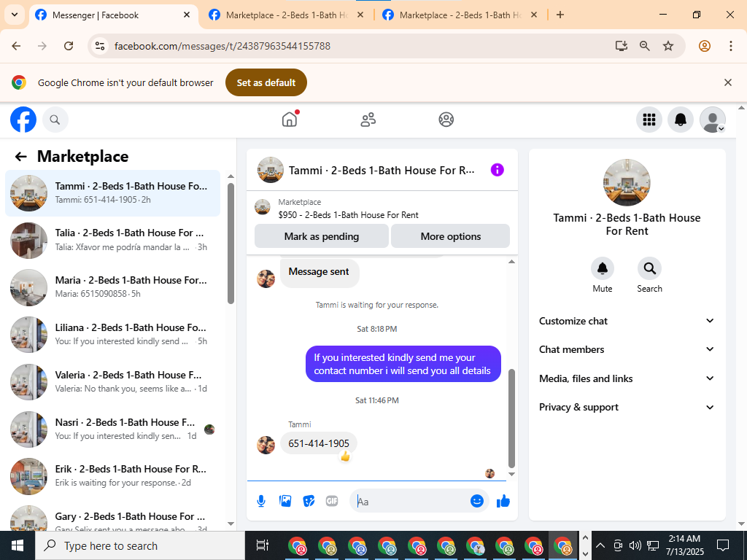747x560 pixels.
Task: Expand Media, files and links section
Action: (x=627, y=378)
